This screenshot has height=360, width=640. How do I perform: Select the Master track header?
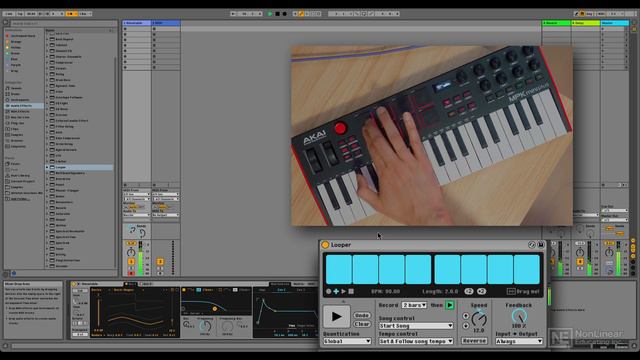614,23
